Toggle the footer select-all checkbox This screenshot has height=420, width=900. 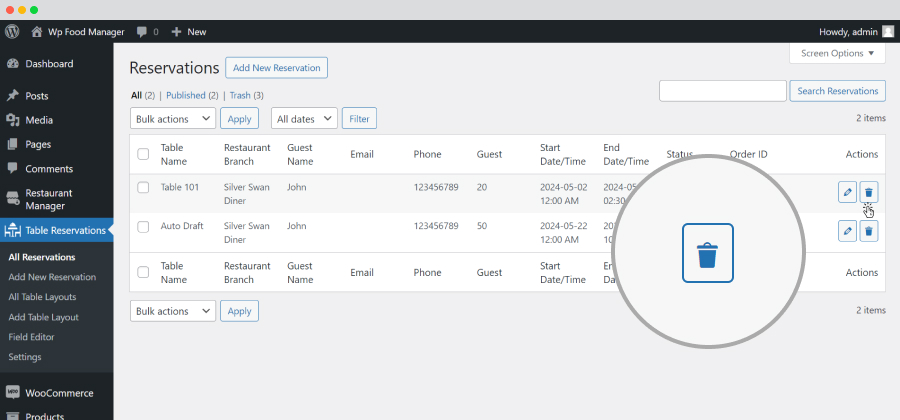click(143, 272)
